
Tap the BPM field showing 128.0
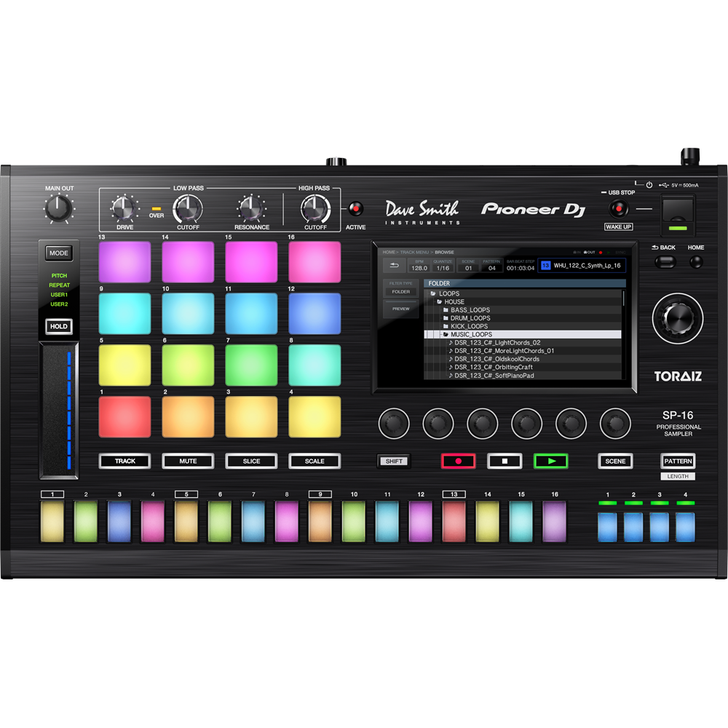pyautogui.click(x=419, y=266)
